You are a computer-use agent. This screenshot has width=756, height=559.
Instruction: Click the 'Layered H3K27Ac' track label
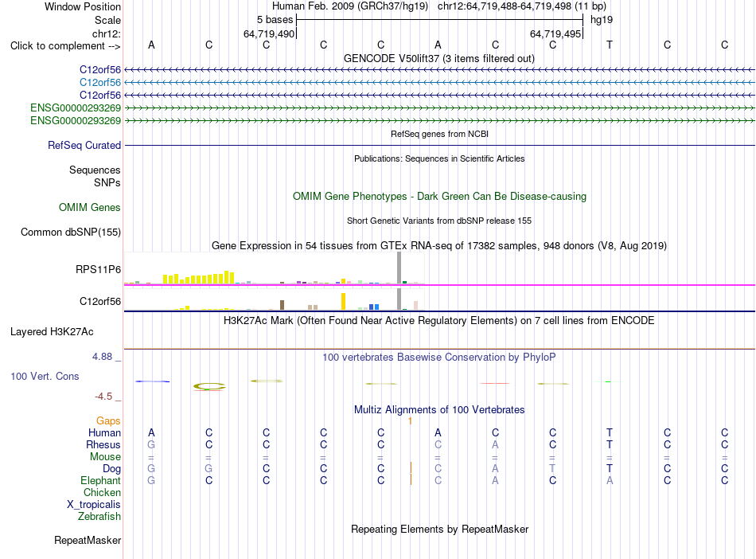(x=52, y=332)
